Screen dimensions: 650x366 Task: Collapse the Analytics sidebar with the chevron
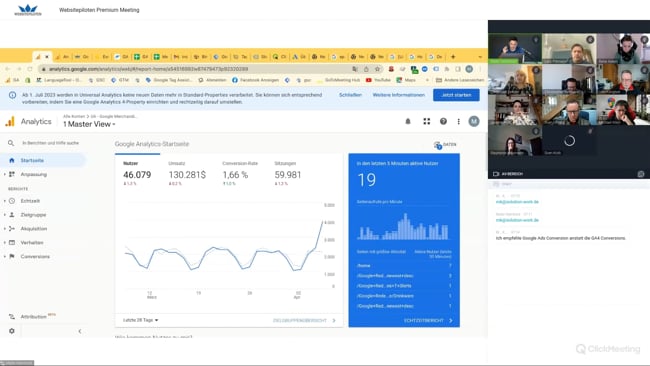point(80,331)
